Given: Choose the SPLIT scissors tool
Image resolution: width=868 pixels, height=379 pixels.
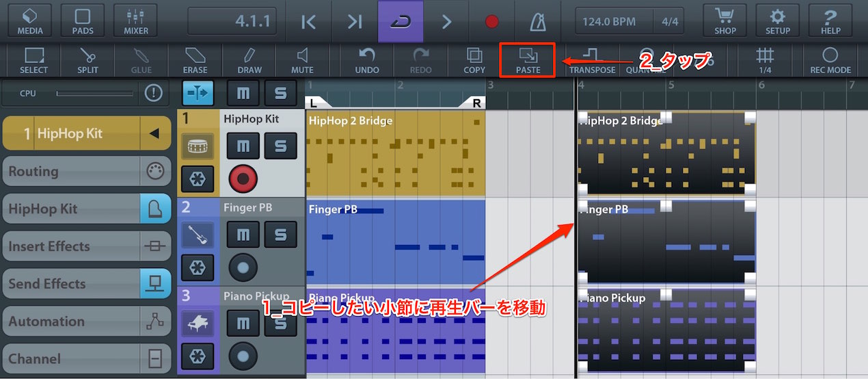Looking at the screenshot, I should (87, 60).
